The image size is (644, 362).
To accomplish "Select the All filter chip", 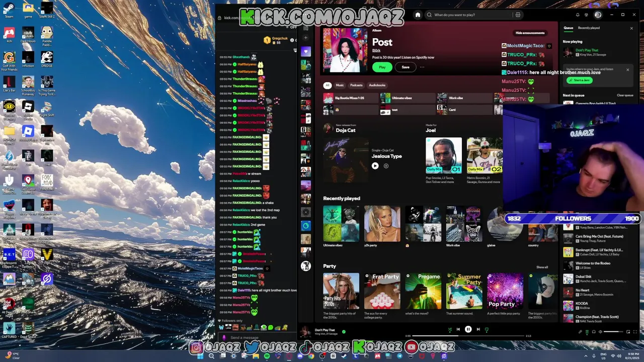I will [x=327, y=85].
